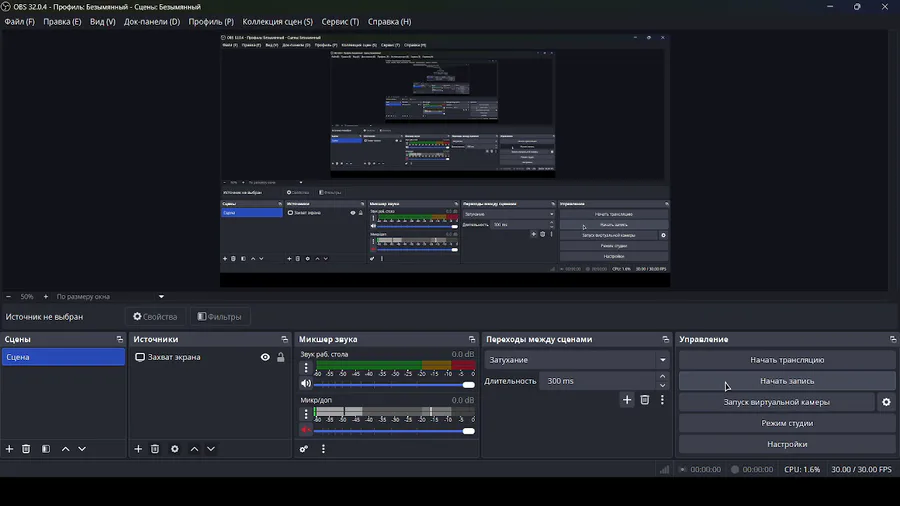Screen dimensions: 900x506
Task: Open the preview scaling dropdown По размеру окна
Action: (110, 297)
